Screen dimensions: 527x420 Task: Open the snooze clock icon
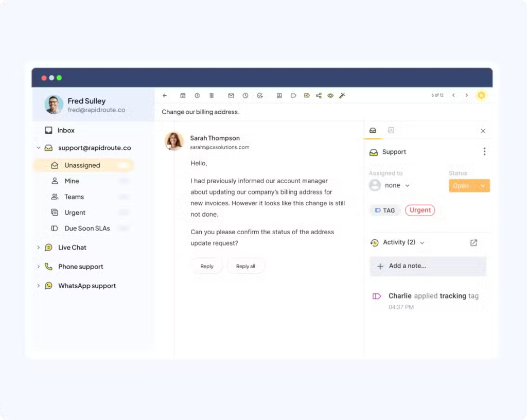click(245, 95)
